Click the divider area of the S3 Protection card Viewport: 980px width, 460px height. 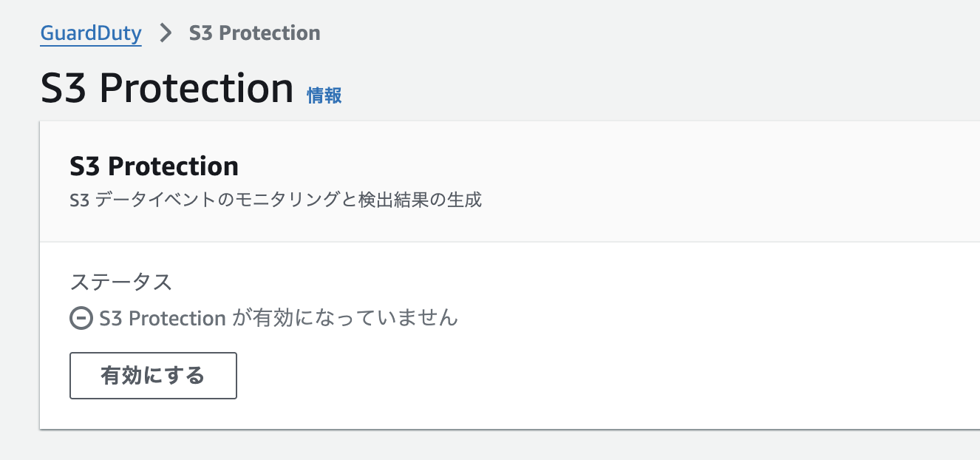coord(510,240)
